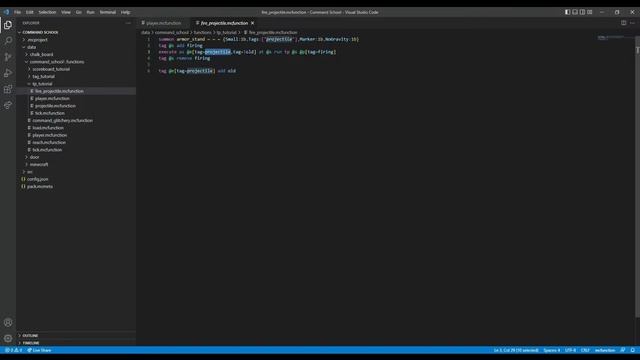640x360 pixels.
Task: Open notifications bell in status bar
Action: pos(632,350)
